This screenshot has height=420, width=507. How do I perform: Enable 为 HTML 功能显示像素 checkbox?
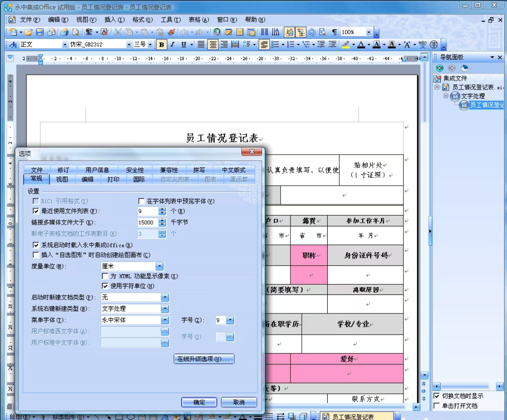(105, 276)
